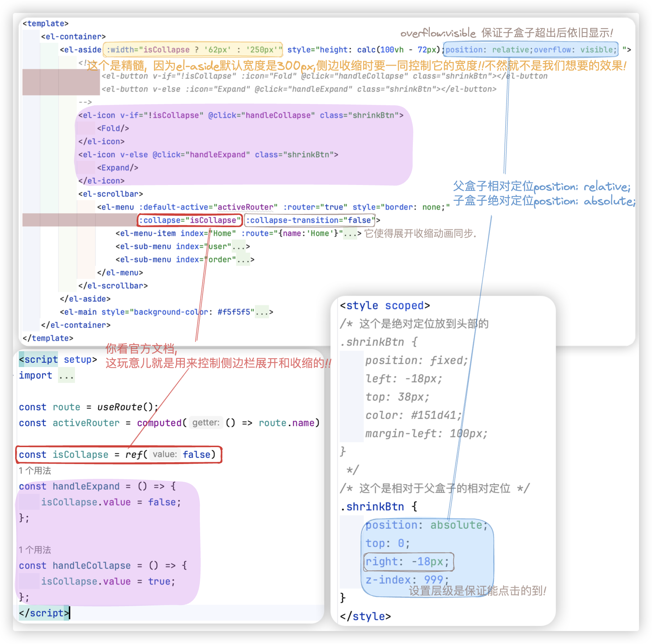Viewport: 652px width, 644px height.
Task: Expand folded el-menu-item Home tag
Action: [350, 234]
